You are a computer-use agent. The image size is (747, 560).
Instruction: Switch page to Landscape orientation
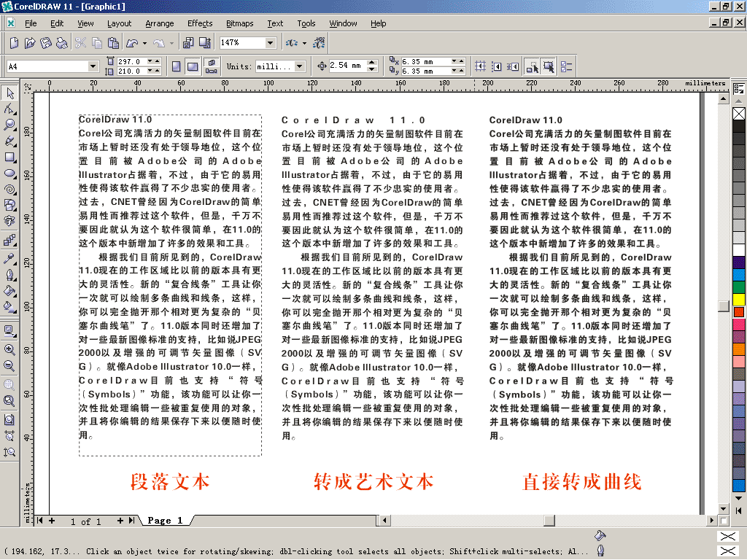click(193, 66)
